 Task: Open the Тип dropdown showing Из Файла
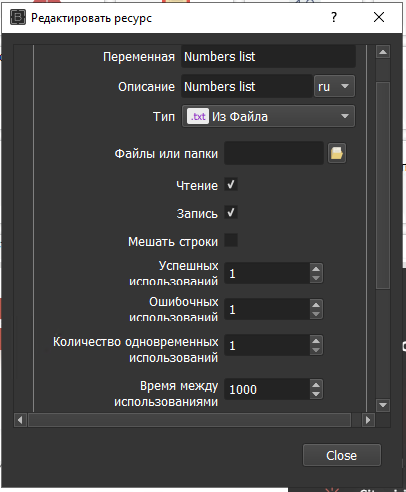[x=268, y=116]
